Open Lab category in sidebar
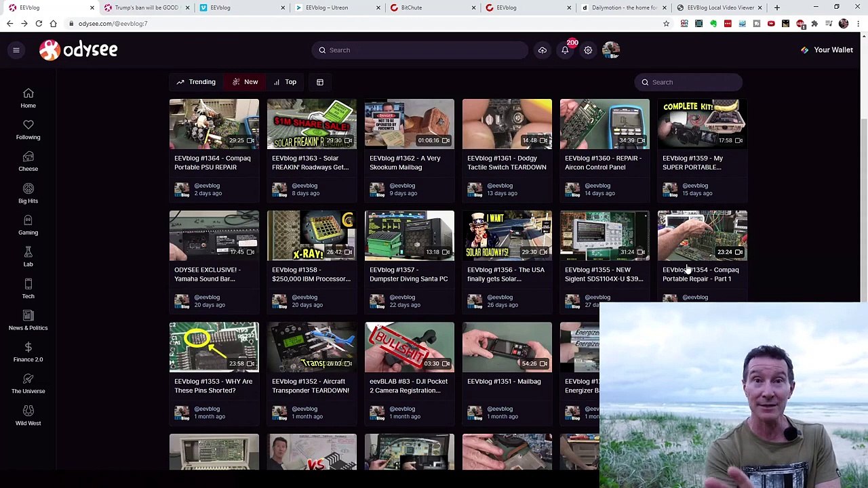This screenshot has width=868, height=488. (x=28, y=257)
